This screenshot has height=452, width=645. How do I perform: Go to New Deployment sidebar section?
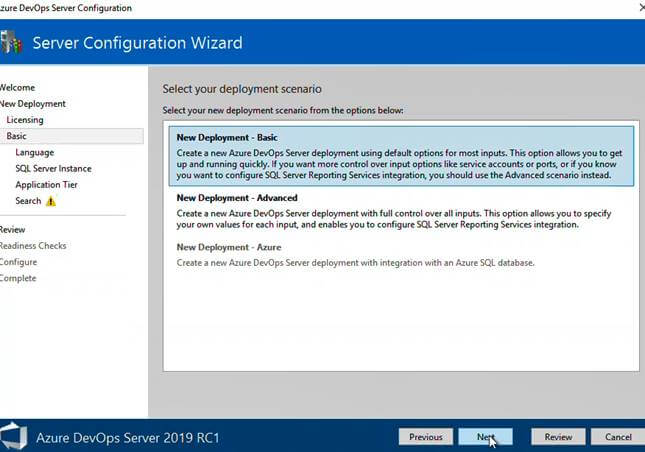pyautogui.click(x=32, y=104)
